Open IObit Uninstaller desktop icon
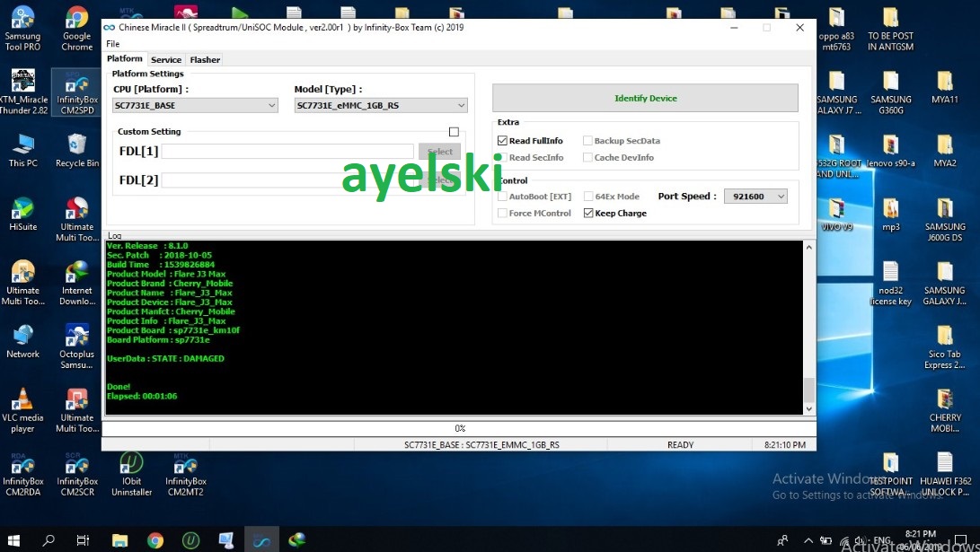The image size is (980, 552). (x=131, y=474)
